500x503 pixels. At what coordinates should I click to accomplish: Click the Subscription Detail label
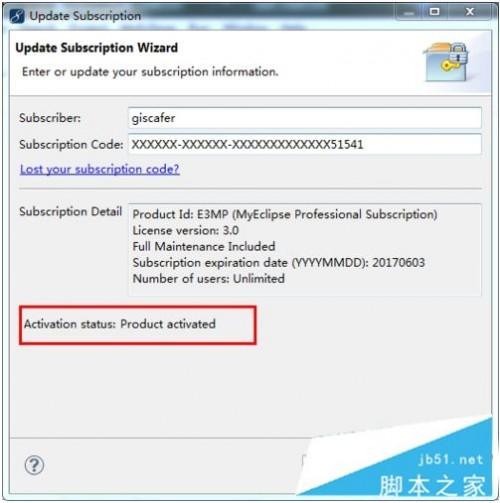70,211
